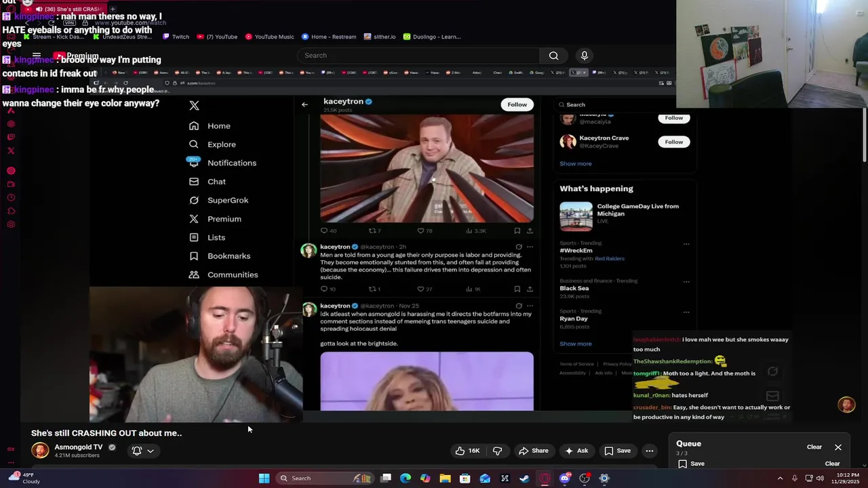Click the YouTube search magnifier button
Screen dimensions: 868x488
tap(553, 56)
